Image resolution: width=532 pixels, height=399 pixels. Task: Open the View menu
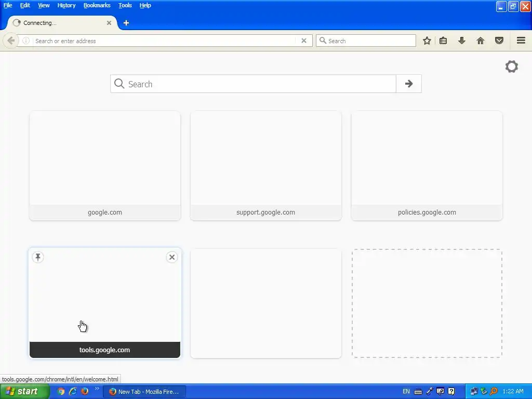[44, 5]
